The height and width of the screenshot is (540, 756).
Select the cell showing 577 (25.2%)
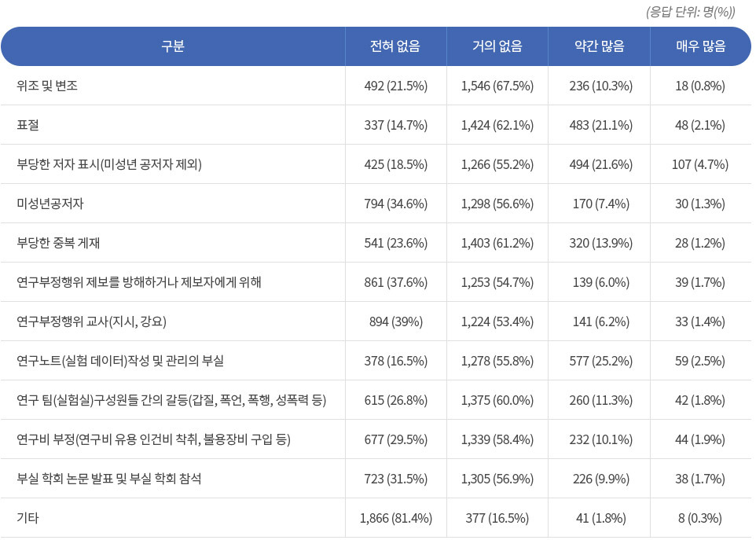[599, 361]
